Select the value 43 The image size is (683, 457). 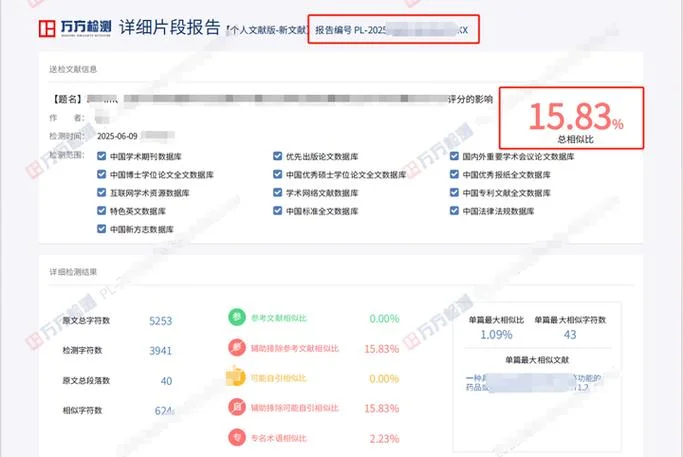[x=570, y=335]
